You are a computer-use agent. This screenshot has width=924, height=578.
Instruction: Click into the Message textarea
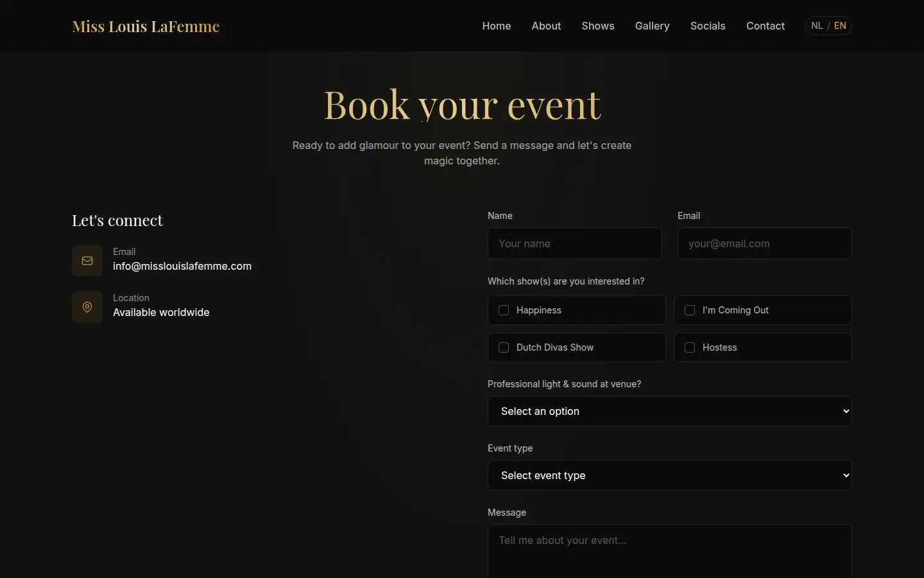tap(669, 552)
